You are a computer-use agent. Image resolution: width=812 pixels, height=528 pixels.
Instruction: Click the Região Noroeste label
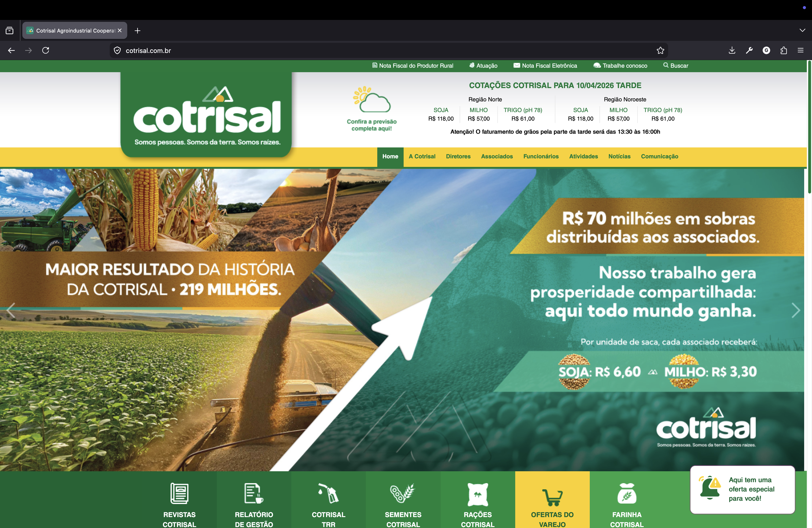pyautogui.click(x=625, y=99)
